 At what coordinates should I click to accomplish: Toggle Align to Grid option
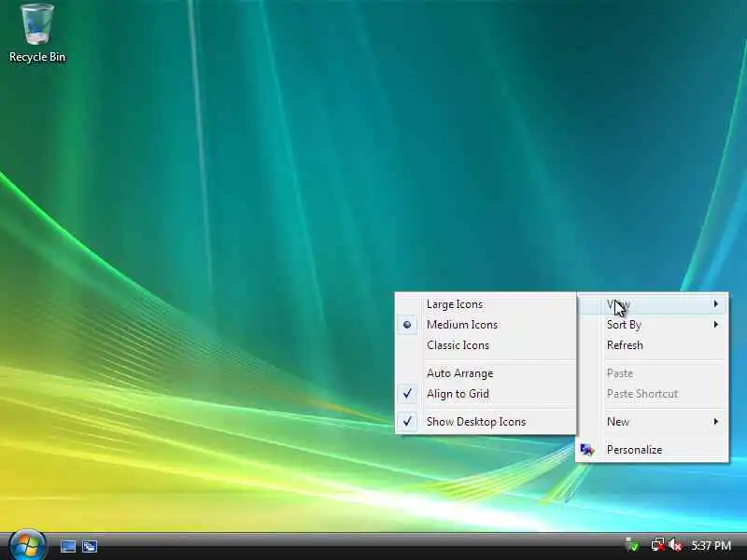(486, 394)
